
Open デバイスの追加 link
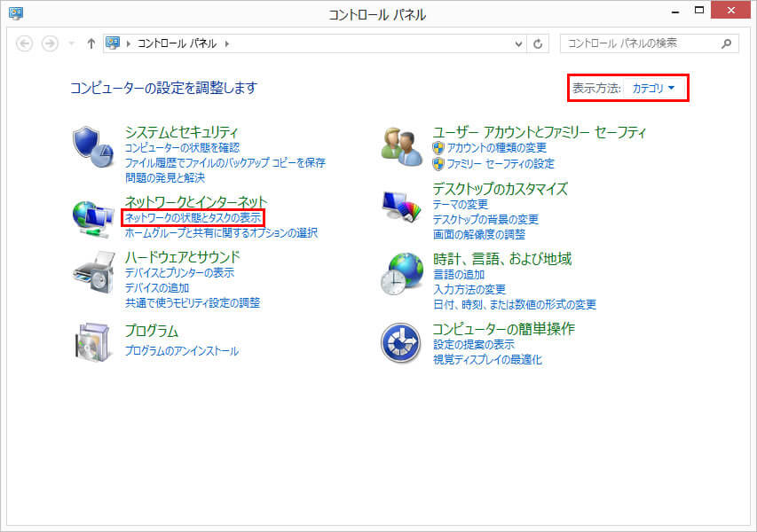157,288
